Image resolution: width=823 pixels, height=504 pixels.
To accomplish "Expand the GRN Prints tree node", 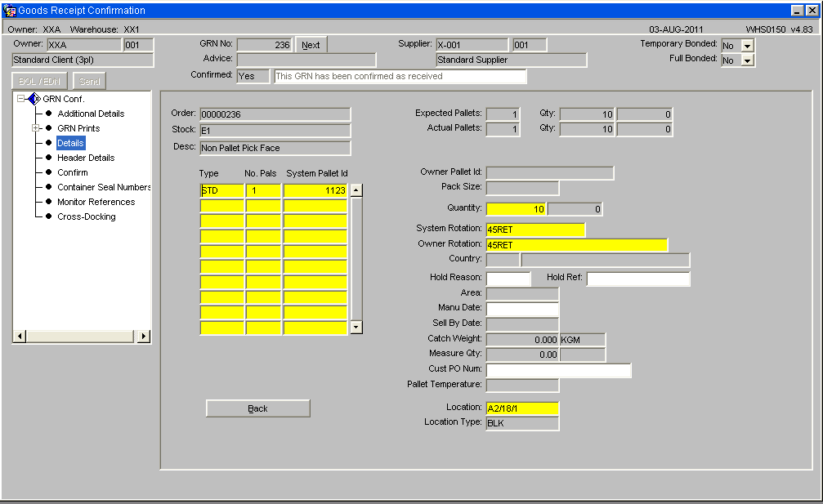I will coord(35,128).
